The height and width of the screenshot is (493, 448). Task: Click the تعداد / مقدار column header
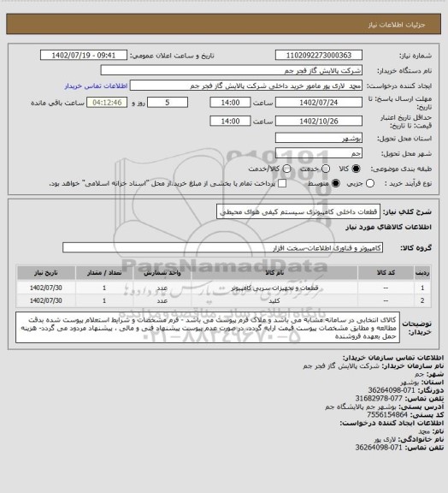tap(104, 272)
